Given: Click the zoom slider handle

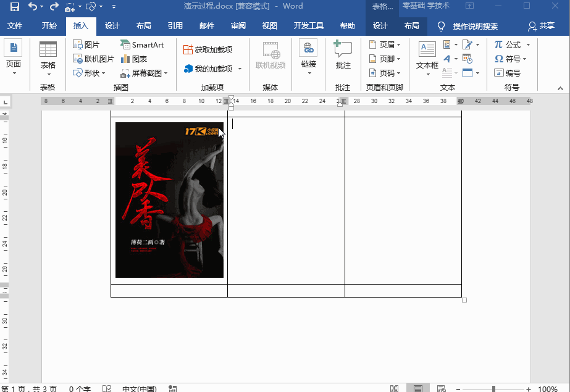Looking at the screenshot, I should tap(493, 389).
